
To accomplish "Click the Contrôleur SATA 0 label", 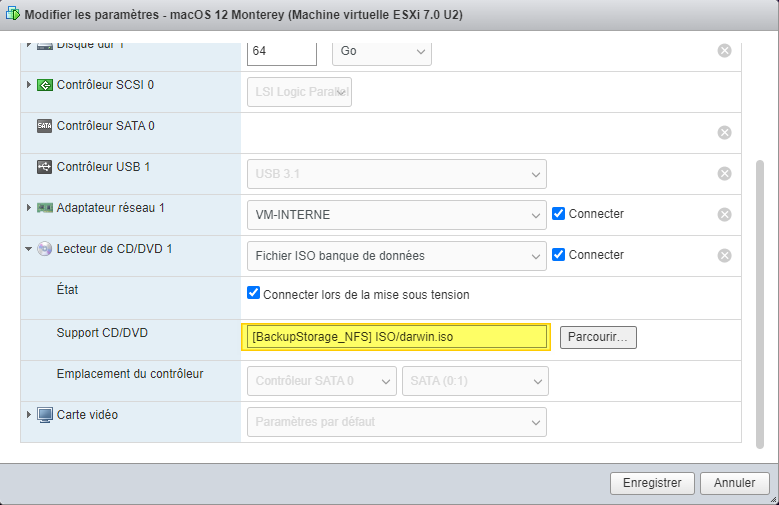I will (x=105, y=126).
